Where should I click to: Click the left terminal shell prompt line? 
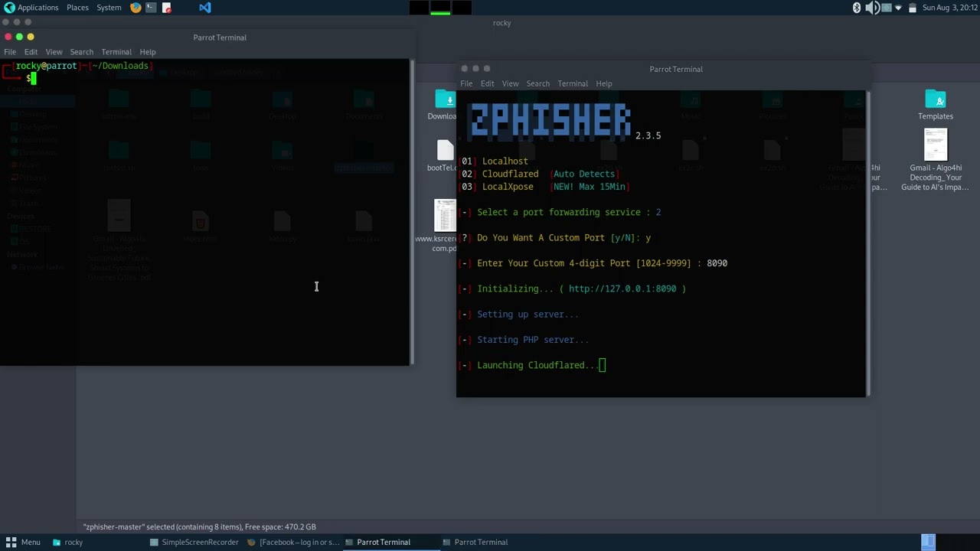pyautogui.click(x=31, y=78)
